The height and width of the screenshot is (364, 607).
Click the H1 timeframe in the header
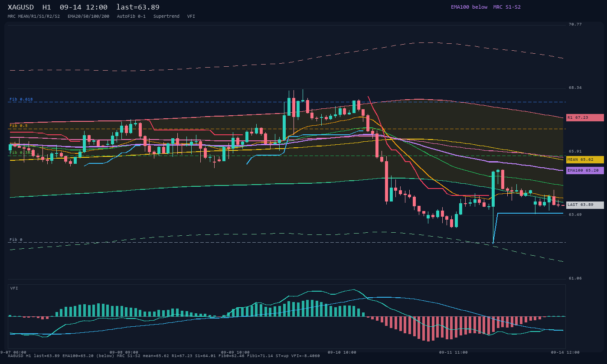click(46, 7)
